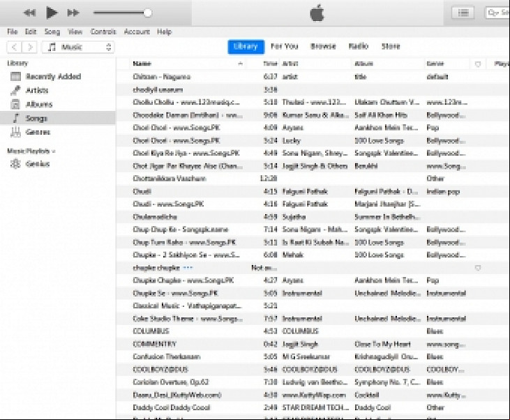Switch to the Radio tab
Image resolution: width=510 pixels, height=420 pixels.
point(359,46)
